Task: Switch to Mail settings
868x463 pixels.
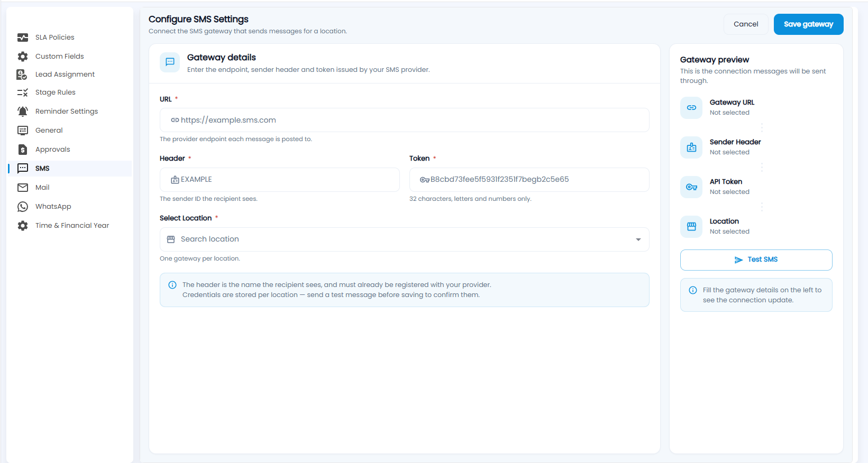Action: pos(42,188)
